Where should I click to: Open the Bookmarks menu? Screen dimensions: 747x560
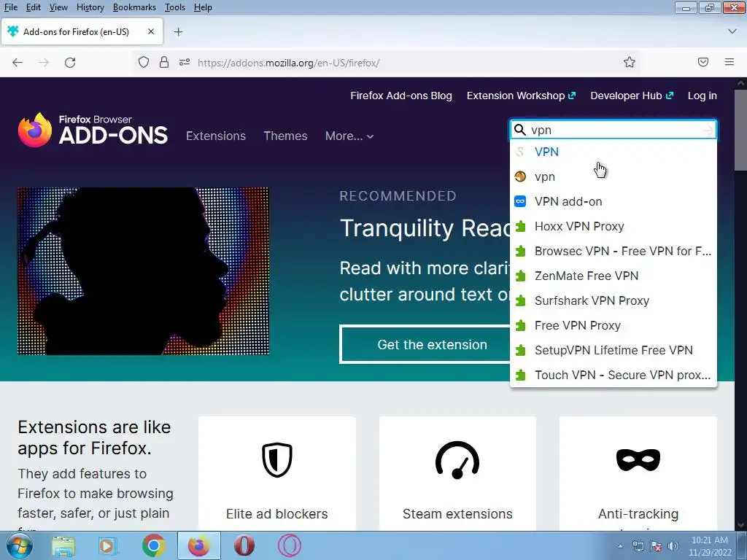[x=134, y=7]
